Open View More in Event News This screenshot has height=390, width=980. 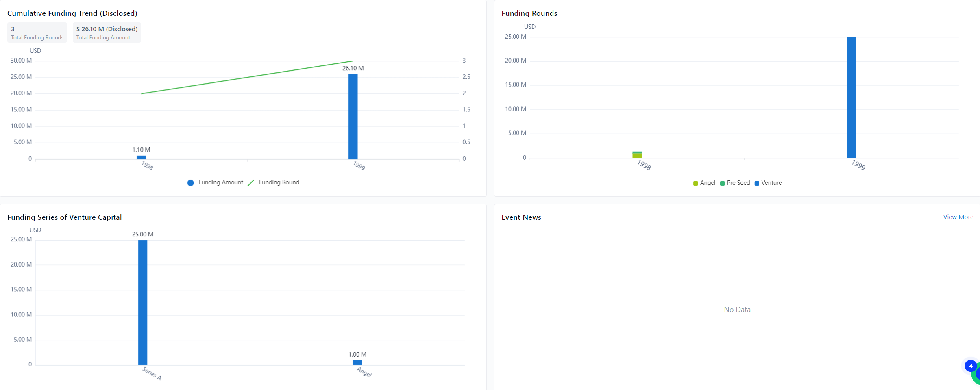958,217
